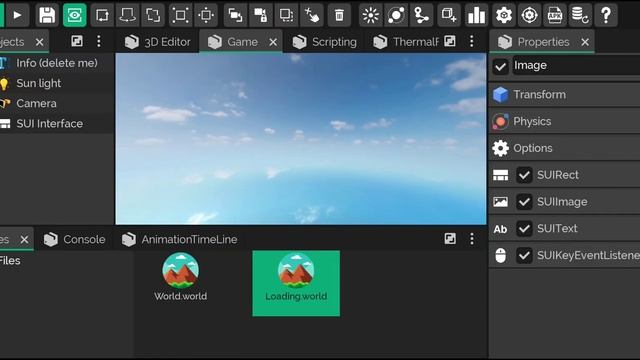This screenshot has height=360, width=640.
Task: Open the sun-shaped lighting toolbar icon
Action: tap(371, 16)
